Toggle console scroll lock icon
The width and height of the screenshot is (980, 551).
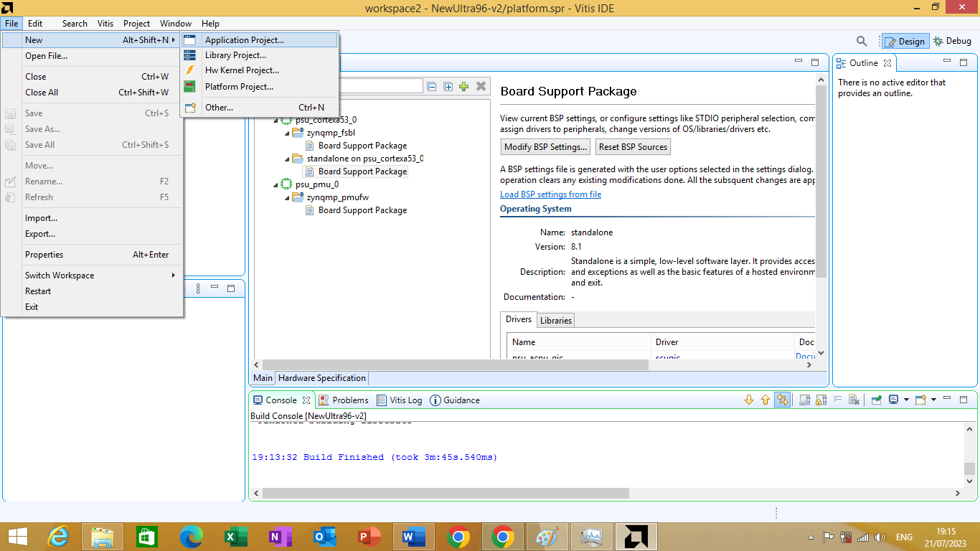click(x=821, y=400)
